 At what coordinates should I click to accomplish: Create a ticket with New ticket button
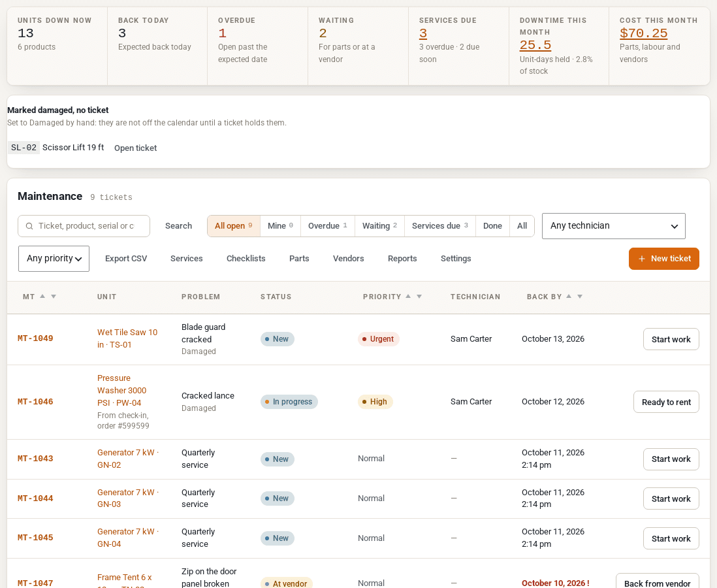point(664,259)
